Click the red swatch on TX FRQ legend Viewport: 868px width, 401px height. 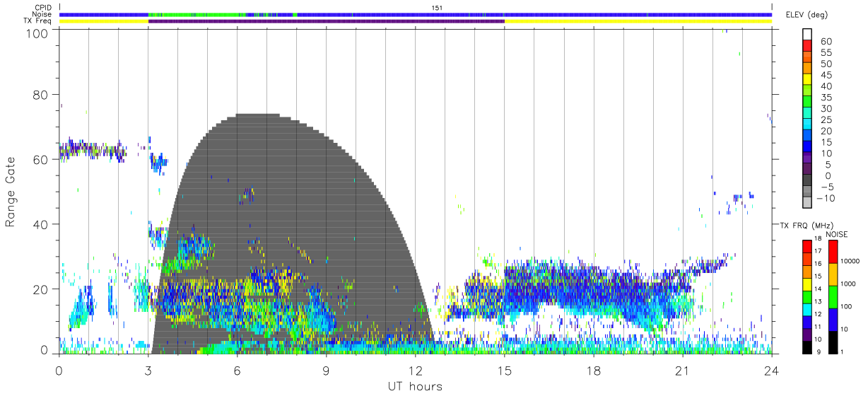pyautogui.click(x=807, y=247)
